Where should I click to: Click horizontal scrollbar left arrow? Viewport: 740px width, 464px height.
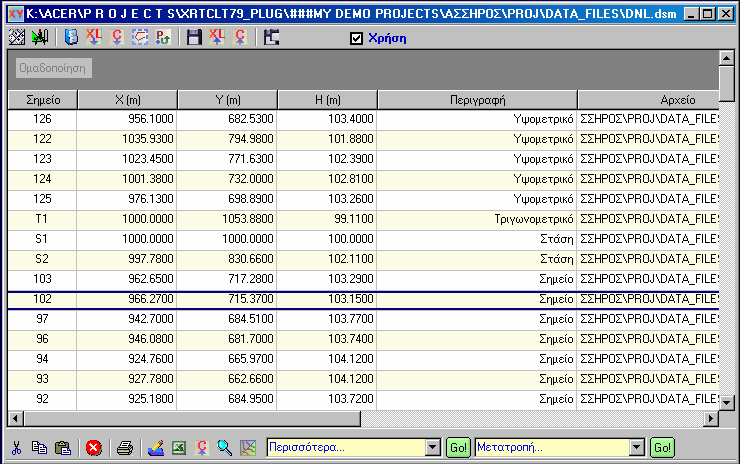click(x=16, y=418)
